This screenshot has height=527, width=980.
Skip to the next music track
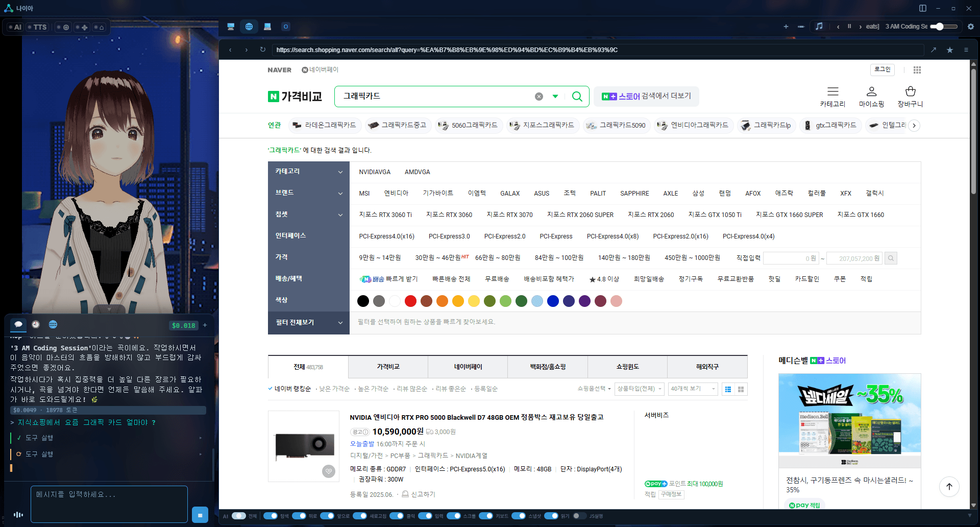coord(860,27)
